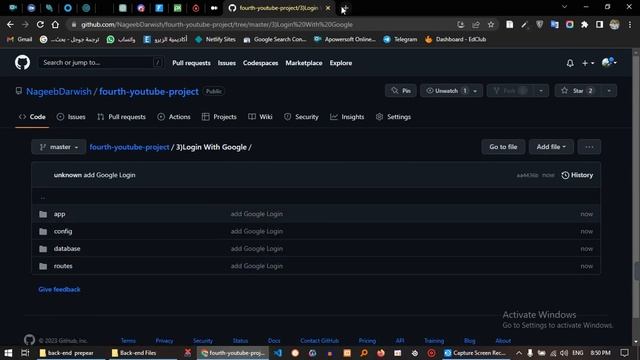The height and width of the screenshot is (360, 640).
Task: Open Chrome extensions puzzle icon
Action: (x=584, y=24)
